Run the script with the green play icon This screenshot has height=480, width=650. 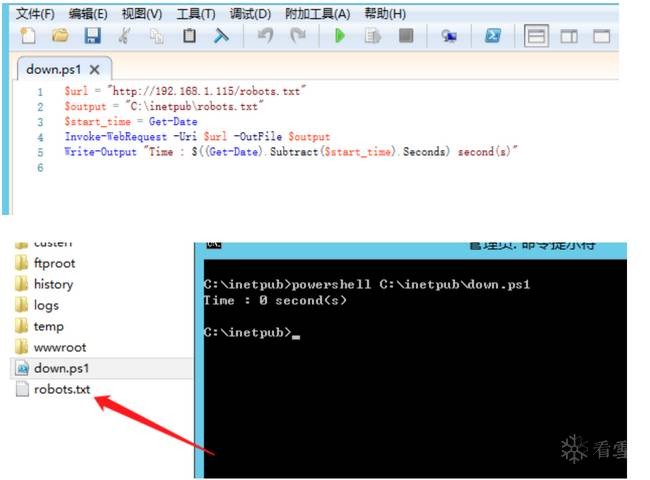pos(340,37)
